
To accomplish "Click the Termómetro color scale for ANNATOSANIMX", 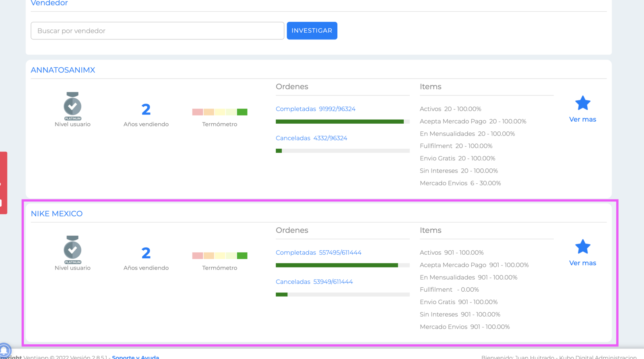I will coord(220,112).
